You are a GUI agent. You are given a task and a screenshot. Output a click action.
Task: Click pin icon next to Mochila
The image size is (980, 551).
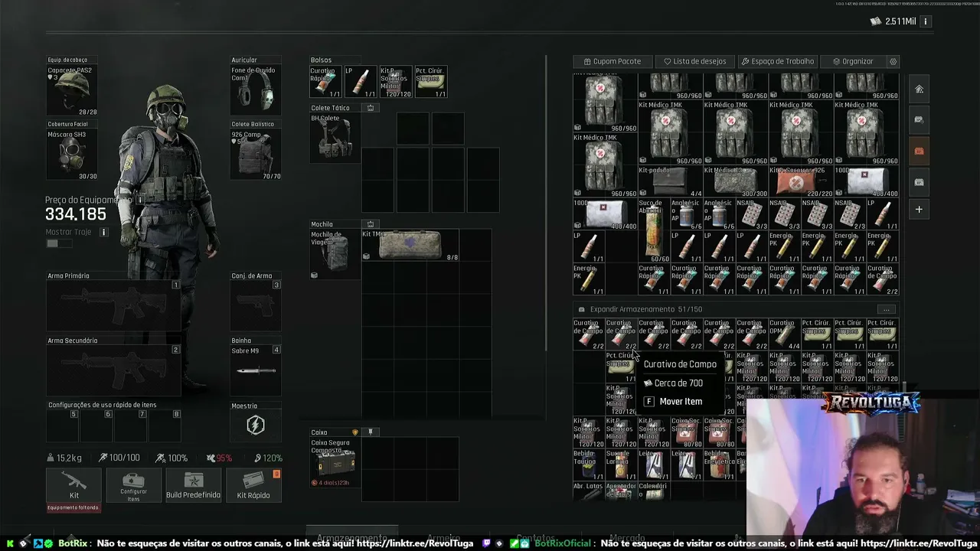(x=371, y=224)
